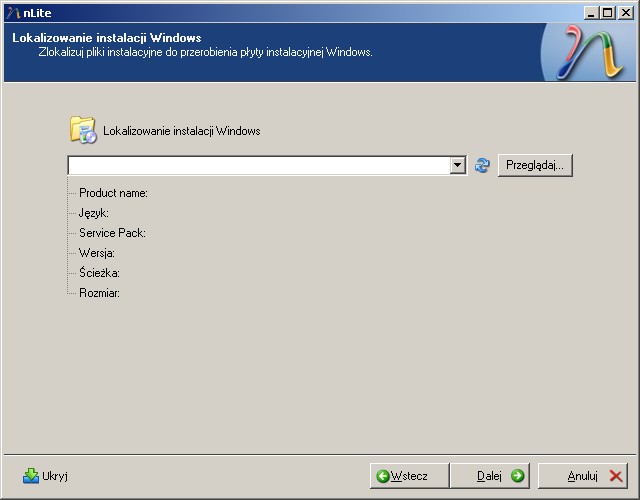This screenshot has height=500, width=640.
Task: Click the Windows installation folder icon
Action: pyautogui.click(x=83, y=130)
